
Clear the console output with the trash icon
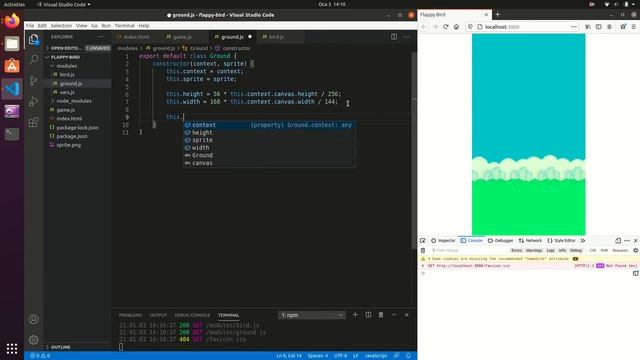coord(423,250)
